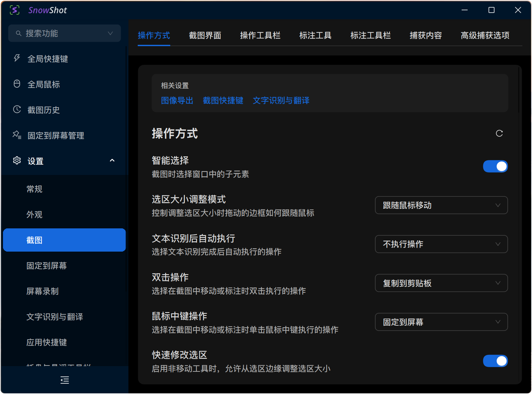Image resolution: width=532 pixels, height=394 pixels.
Task: Open the 图像导出 related link
Action: [x=177, y=100]
